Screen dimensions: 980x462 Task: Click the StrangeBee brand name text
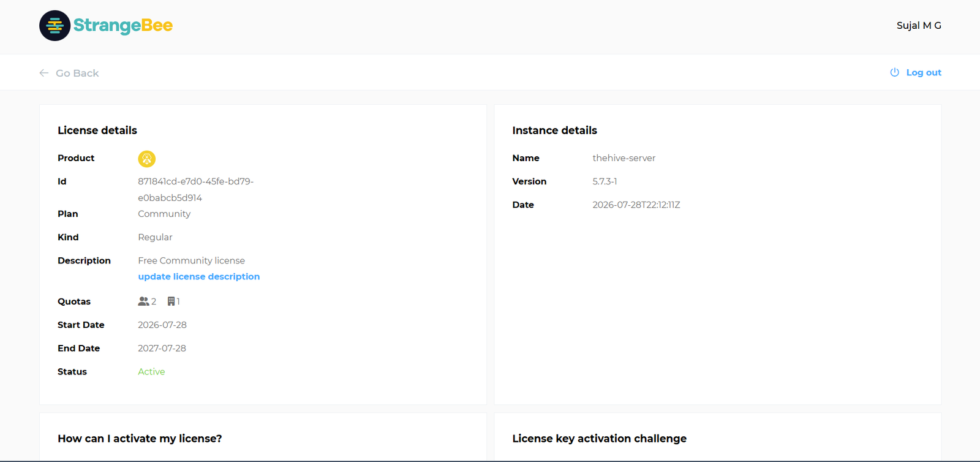tap(123, 26)
